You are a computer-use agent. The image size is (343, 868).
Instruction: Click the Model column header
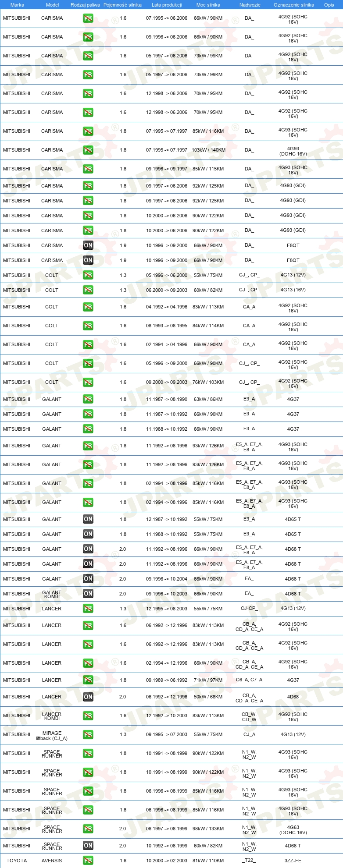52,5
